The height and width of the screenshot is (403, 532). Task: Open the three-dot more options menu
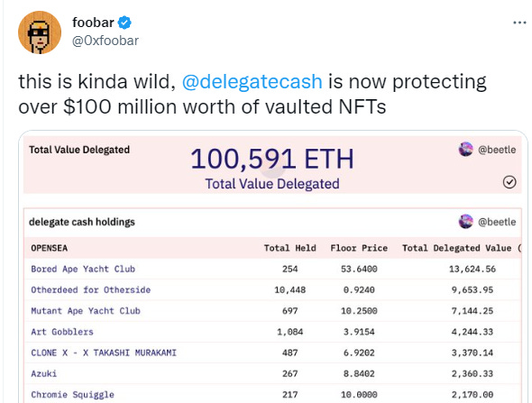[x=519, y=23]
